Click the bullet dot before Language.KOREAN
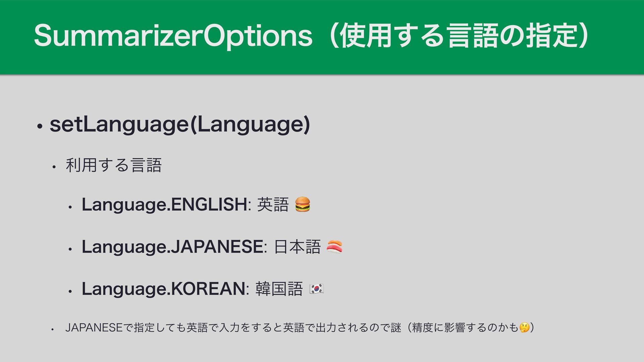Viewport: 644px width, 362px height. point(70,291)
